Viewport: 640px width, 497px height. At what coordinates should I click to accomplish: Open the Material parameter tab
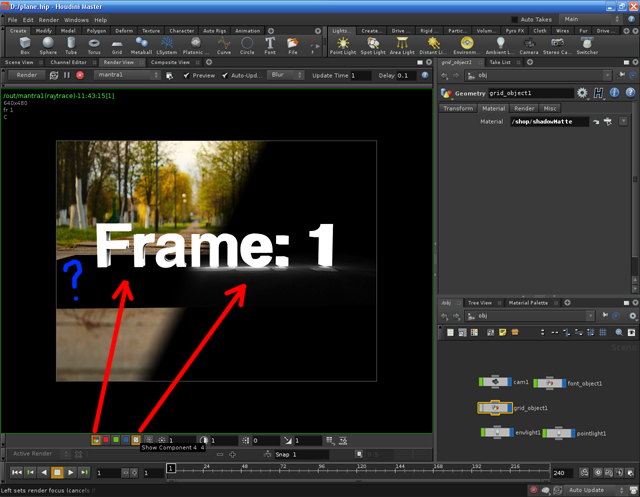point(494,108)
